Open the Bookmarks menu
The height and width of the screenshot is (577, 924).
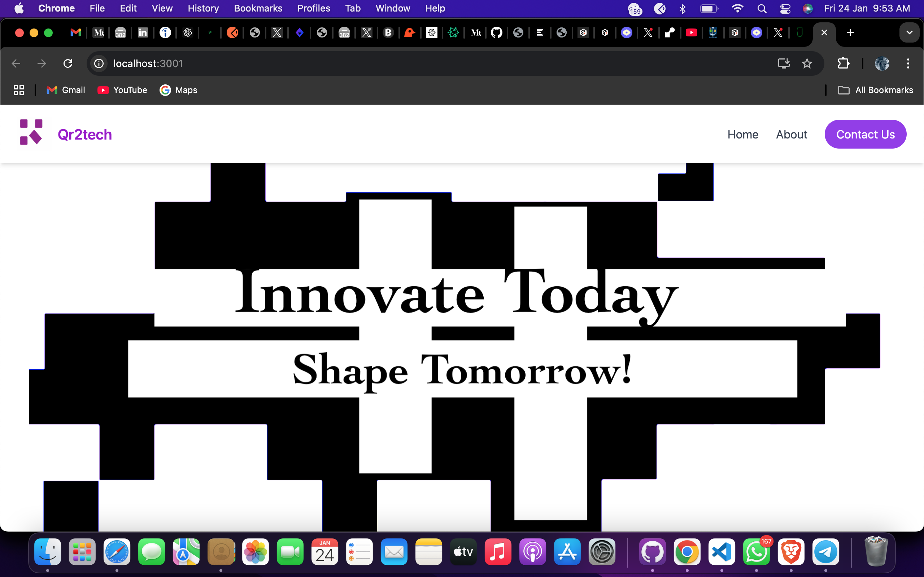click(258, 8)
